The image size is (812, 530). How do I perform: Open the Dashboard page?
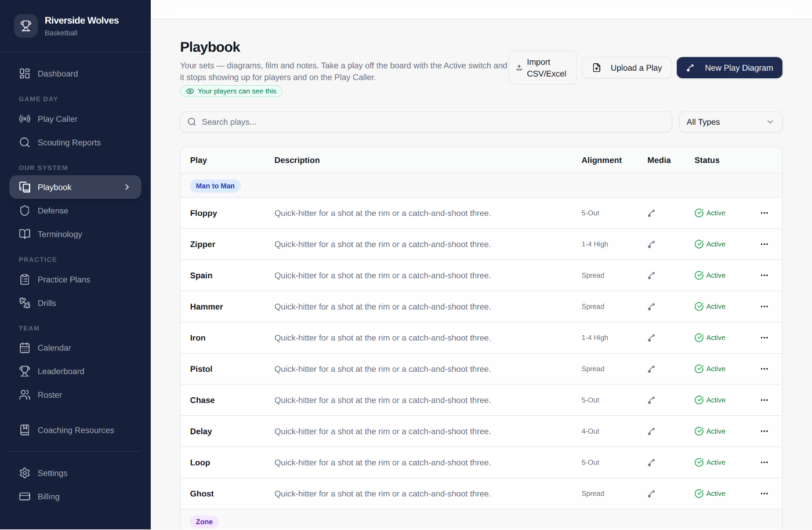75,74
